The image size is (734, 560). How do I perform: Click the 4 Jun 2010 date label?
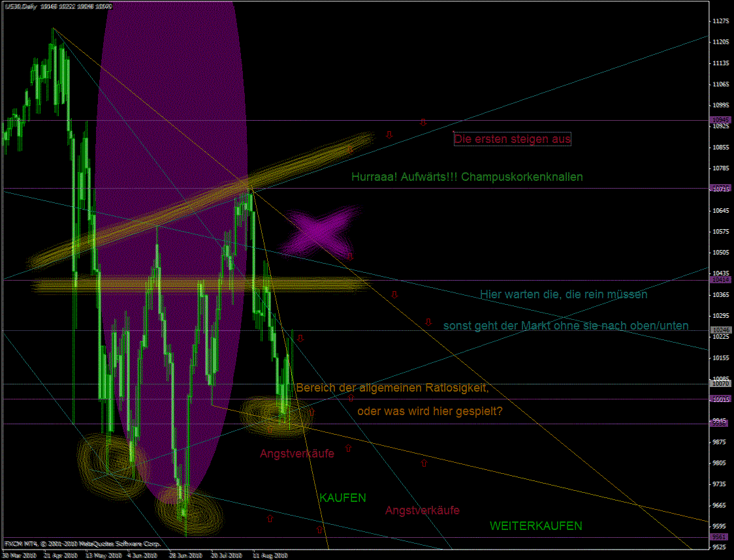pyautogui.click(x=142, y=555)
